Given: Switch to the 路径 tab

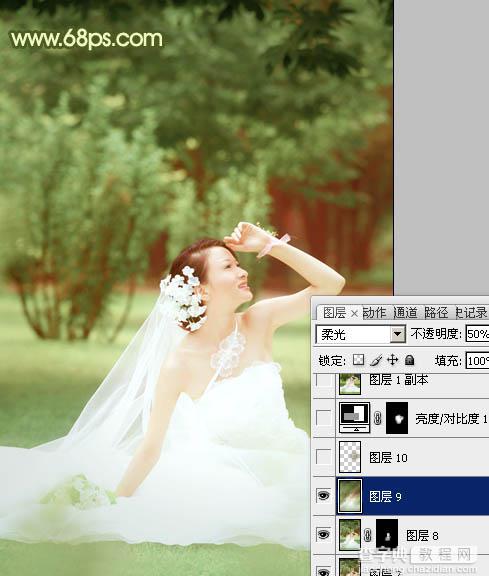Looking at the screenshot, I should 436,313.
